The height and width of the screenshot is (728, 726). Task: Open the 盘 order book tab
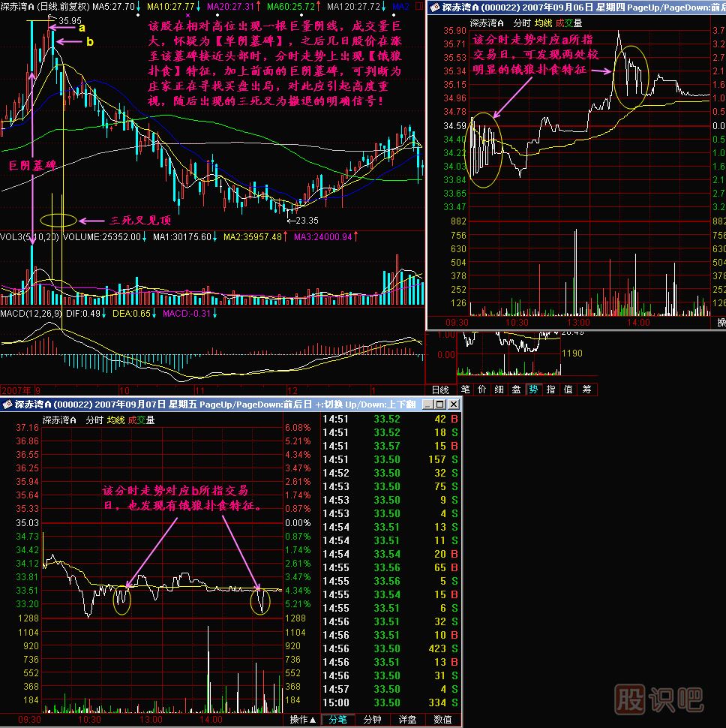[x=516, y=390]
